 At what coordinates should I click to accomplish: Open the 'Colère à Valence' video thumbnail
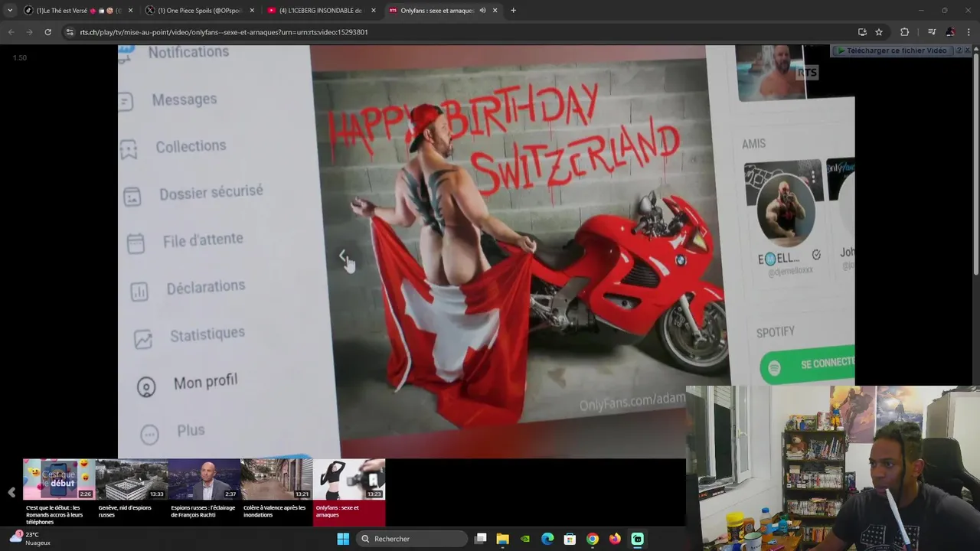[276, 479]
